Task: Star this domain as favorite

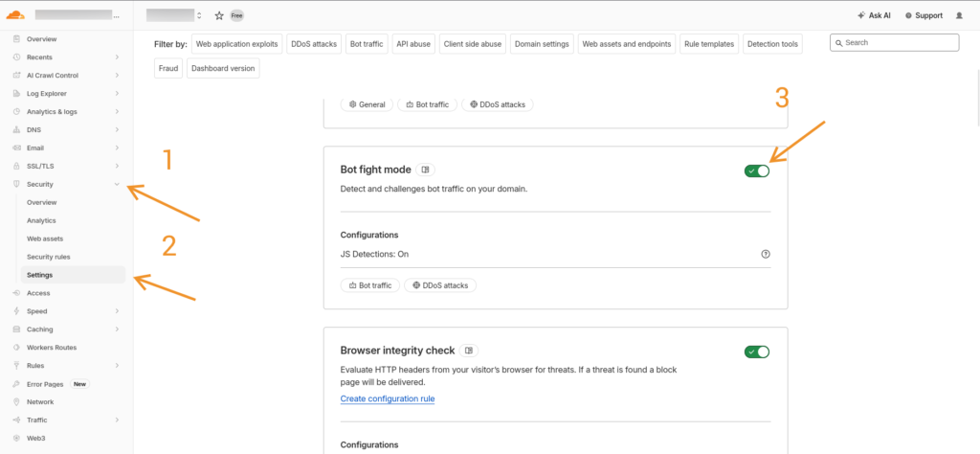Action: [219, 16]
